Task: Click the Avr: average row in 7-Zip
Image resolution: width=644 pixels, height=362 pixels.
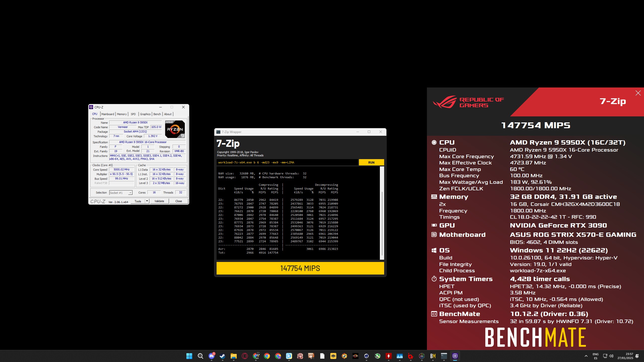Action: pyautogui.click(x=278, y=249)
